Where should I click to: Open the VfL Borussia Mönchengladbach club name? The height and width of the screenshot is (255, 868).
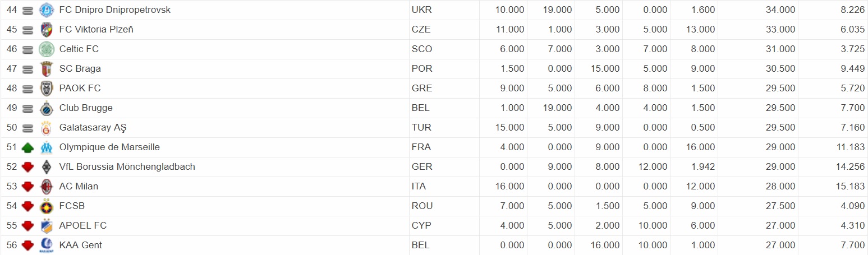[x=127, y=167]
